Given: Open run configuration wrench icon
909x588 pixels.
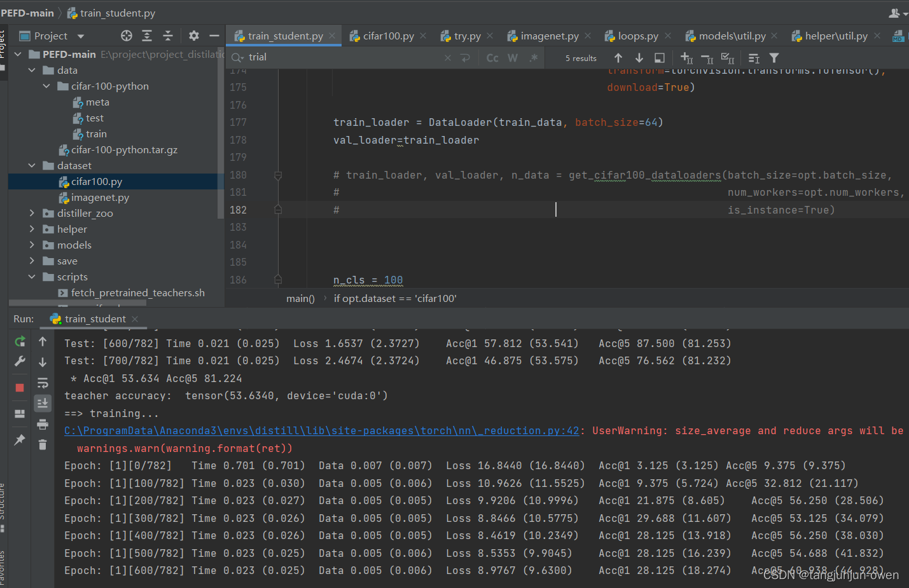Looking at the screenshot, I should click(x=20, y=361).
